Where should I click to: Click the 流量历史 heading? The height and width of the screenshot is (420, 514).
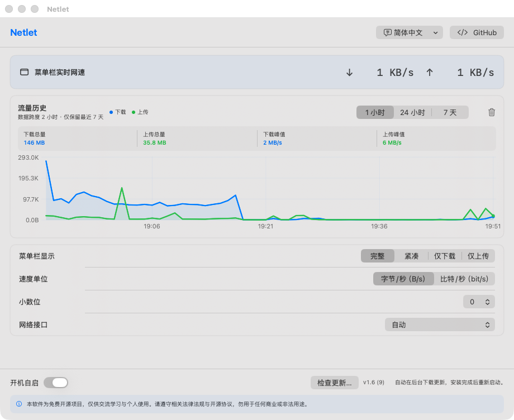tap(32, 108)
